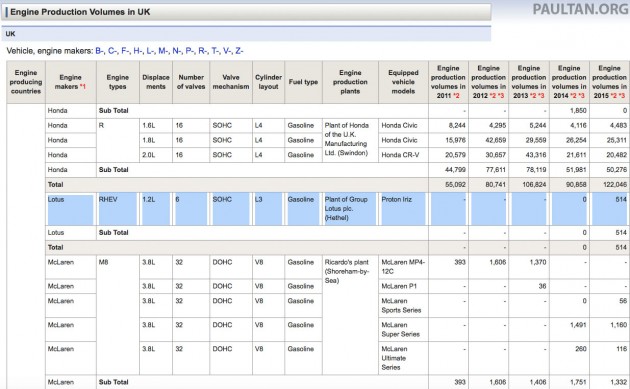Image resolution: width=630 pixels, height=389 pixels.
Task: Open the L- makers link
Action: [x=150, y=51]
